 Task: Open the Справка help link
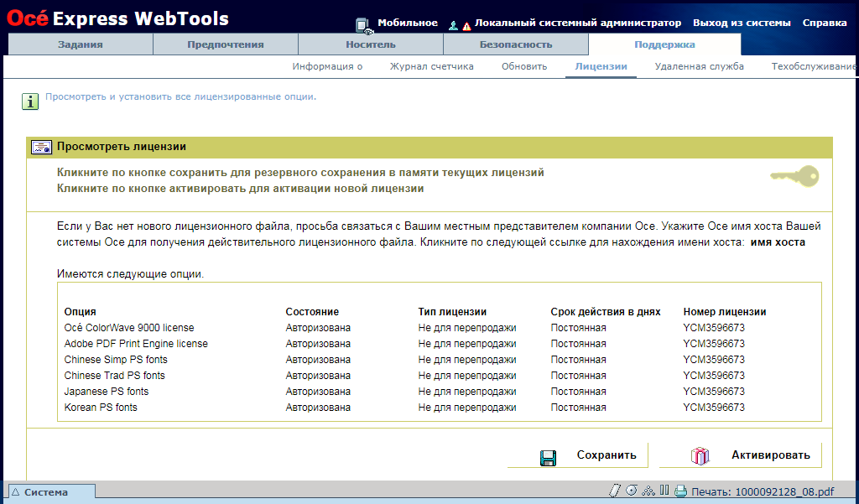[x=825, y=23]
